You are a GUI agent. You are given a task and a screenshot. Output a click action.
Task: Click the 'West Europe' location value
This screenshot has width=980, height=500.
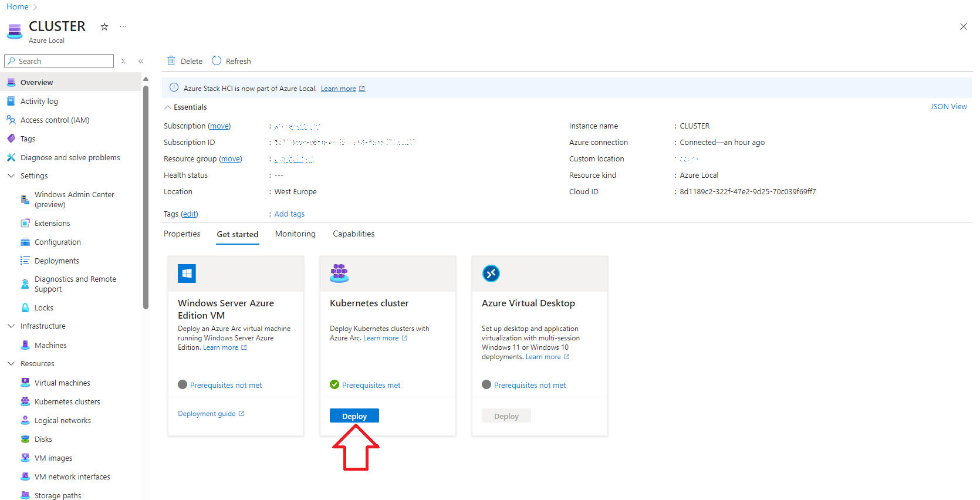(x=295, y=191)
